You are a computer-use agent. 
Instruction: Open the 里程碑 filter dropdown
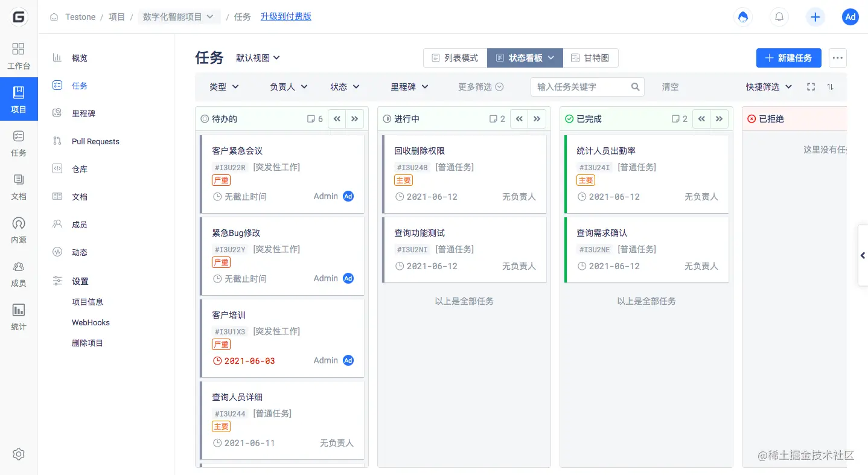(409, 87)
